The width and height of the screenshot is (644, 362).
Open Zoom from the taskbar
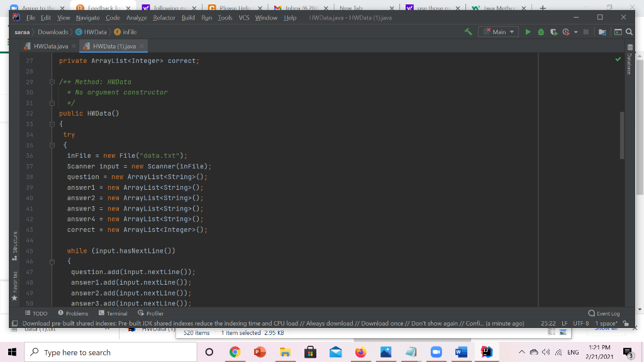pyautogui.click(x=436, y=352)
